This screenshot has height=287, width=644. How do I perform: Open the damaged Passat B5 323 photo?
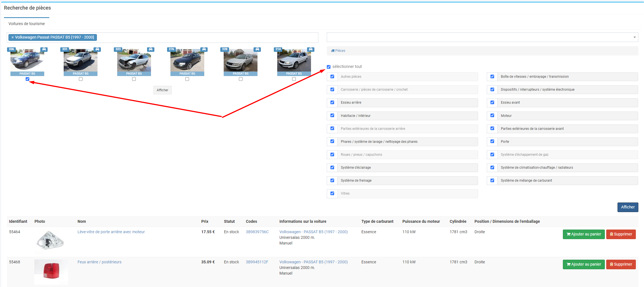[134, 60]
